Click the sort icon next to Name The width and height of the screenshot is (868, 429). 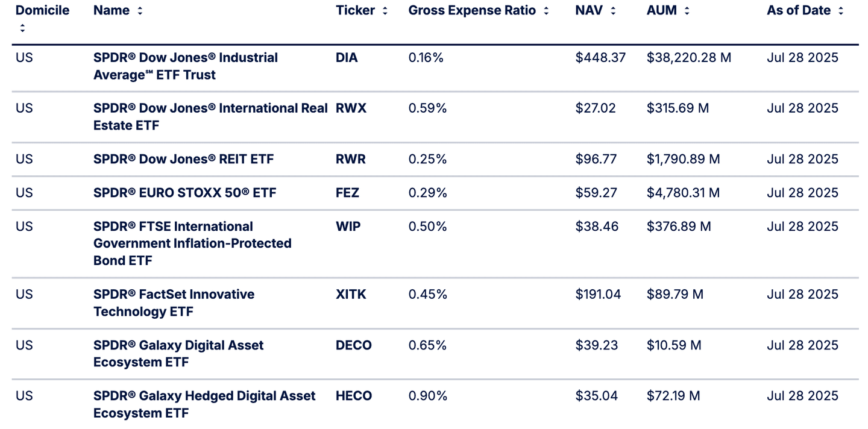140,11
